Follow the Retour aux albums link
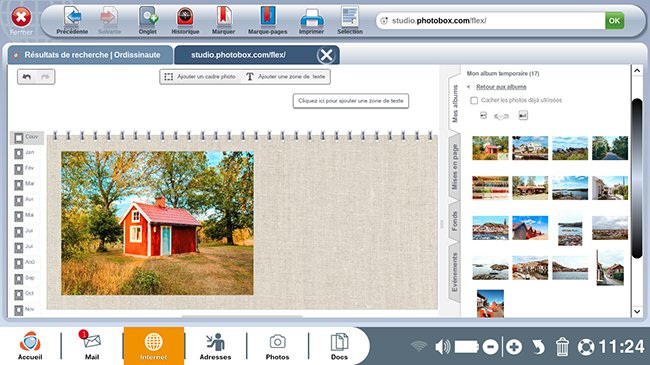The image size is (650, 365). [501, 87]
